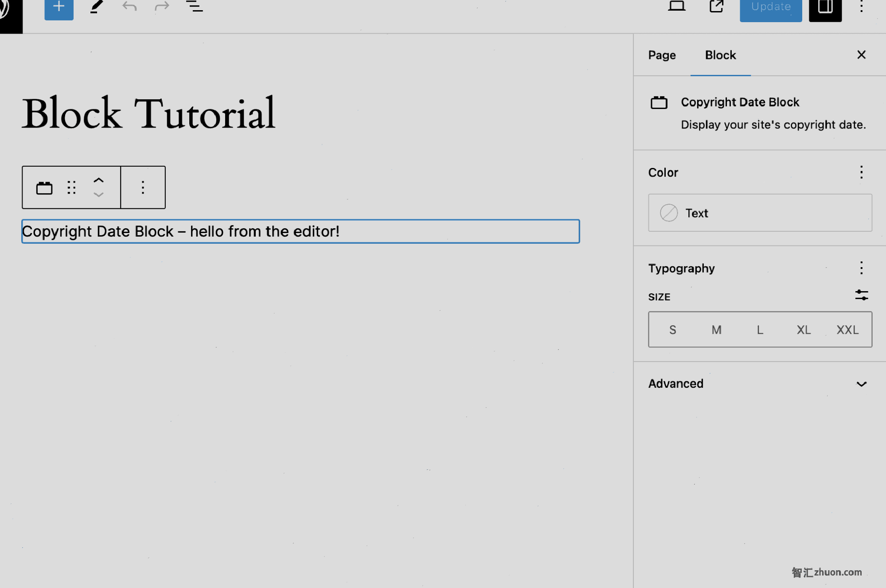
Task: Switch to the Page tab
Action: coord(662,55)
